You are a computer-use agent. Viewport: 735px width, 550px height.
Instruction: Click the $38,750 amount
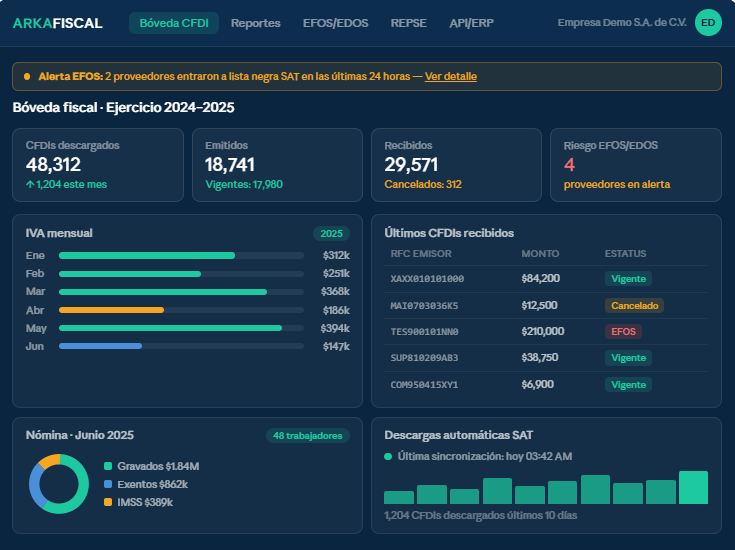tap(540, 358)
